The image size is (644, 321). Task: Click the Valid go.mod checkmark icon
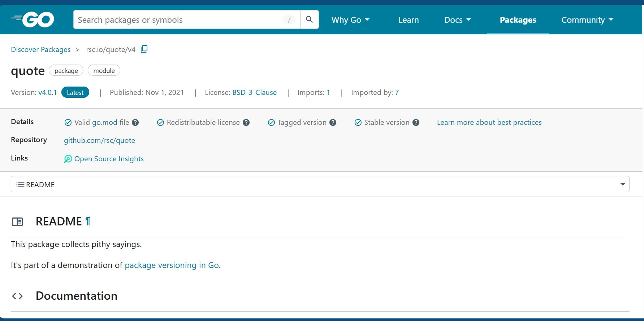68,123
